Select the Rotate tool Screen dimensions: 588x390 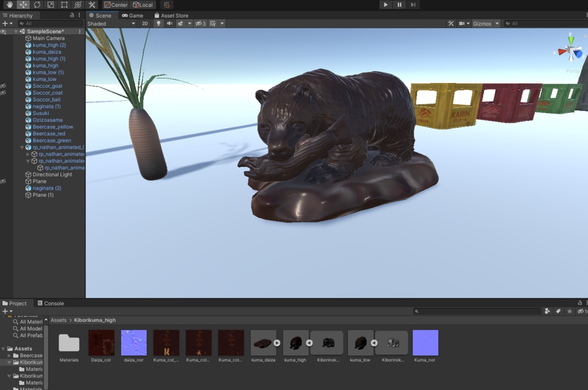pos(37,5)
